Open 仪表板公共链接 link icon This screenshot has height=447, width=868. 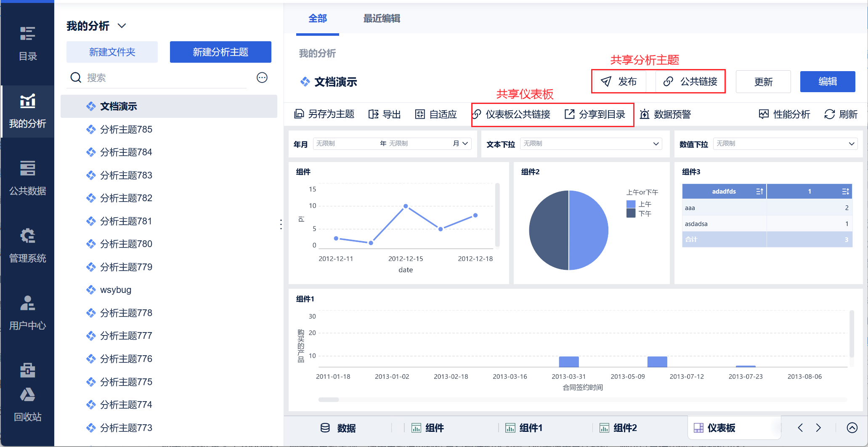[x=477, y=114]
